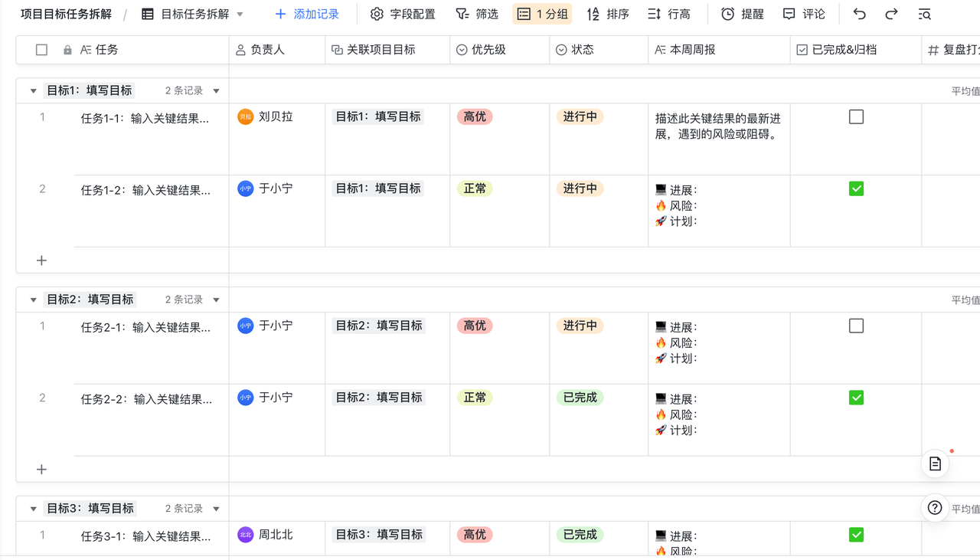Click the 高优 priority tag for 任务2-1

(475, 326)
